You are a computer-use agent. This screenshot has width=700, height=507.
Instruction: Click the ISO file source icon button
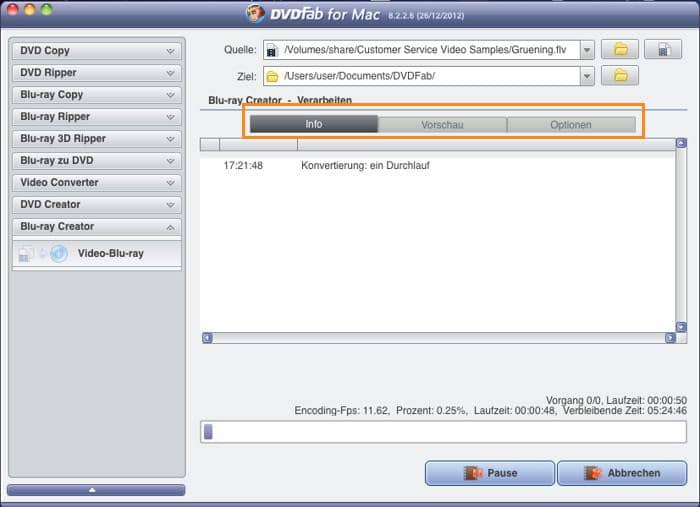[x=663, y=49]
